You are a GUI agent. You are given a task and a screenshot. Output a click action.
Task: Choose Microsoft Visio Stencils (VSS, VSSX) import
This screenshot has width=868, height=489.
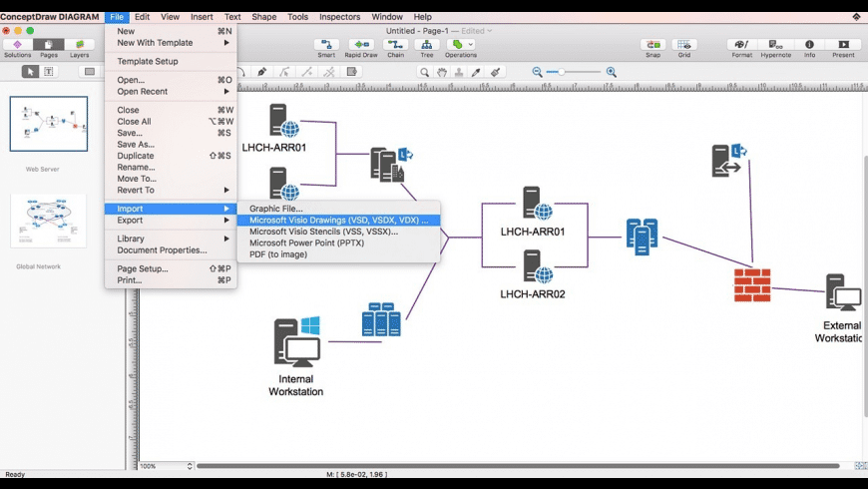(323, 232)
